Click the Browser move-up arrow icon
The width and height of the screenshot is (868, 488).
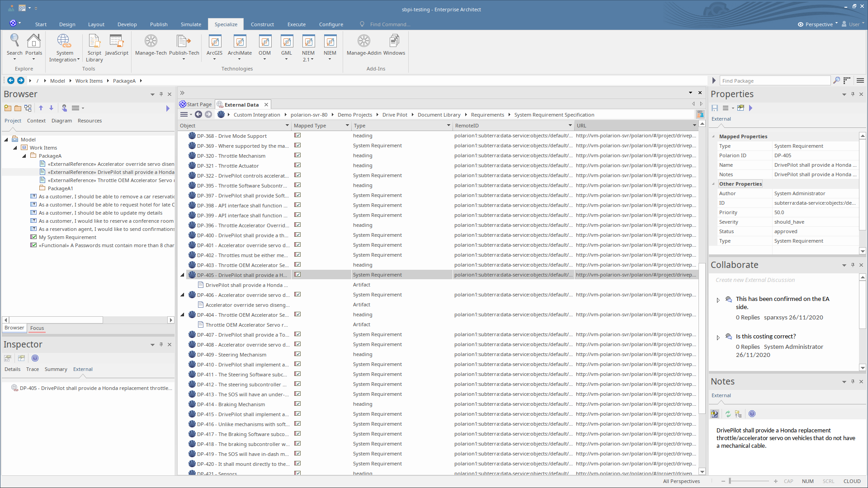[41, 108]
